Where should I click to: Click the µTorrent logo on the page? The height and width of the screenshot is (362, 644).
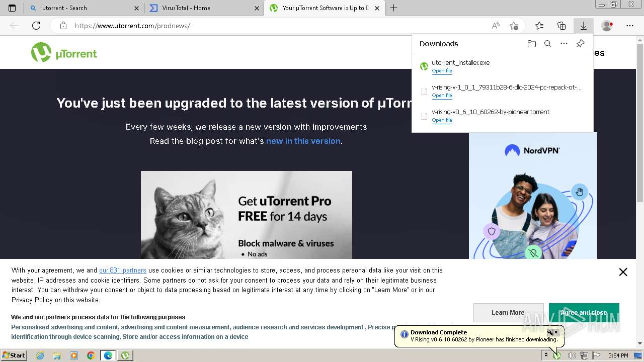[64, 52]
